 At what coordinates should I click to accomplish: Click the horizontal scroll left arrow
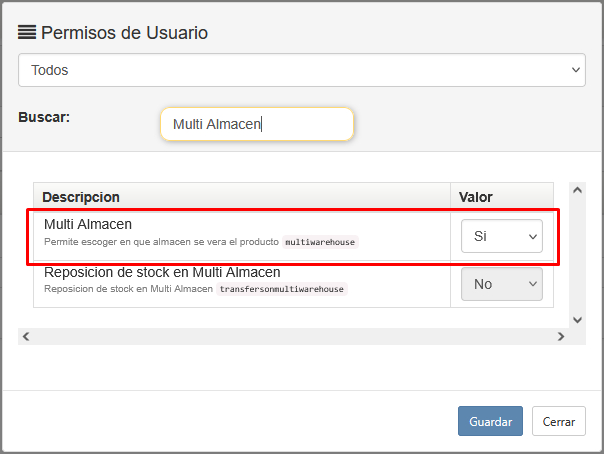[26, 337]
